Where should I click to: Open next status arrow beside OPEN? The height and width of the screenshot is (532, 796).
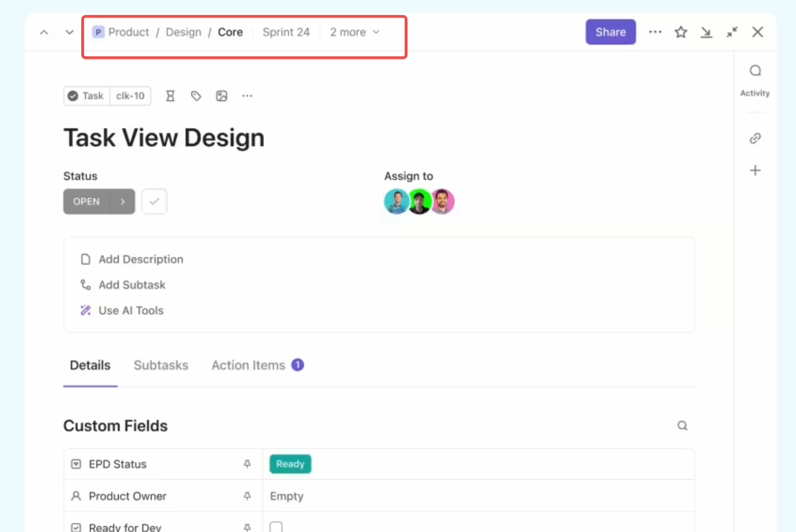[x=123, y=201]
